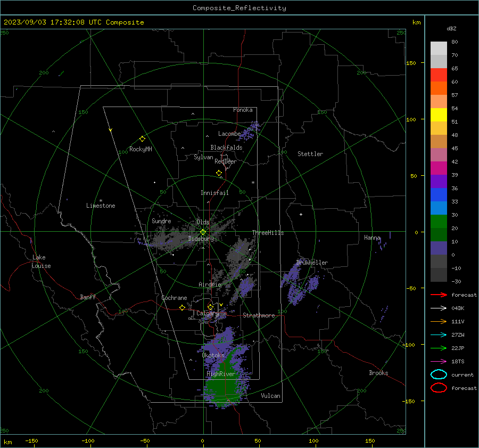This screenshot has height=448, width=479.
Task: Click the Lacombe city label
Action: [229, 134]
